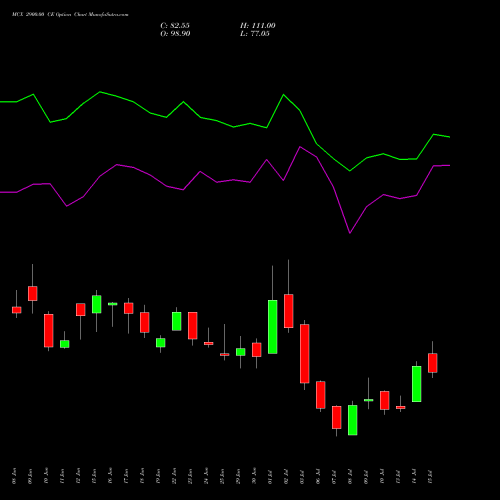Click the open value O: 98.90
The height and width of the screenshot is (500, 500).
point(175,34)
